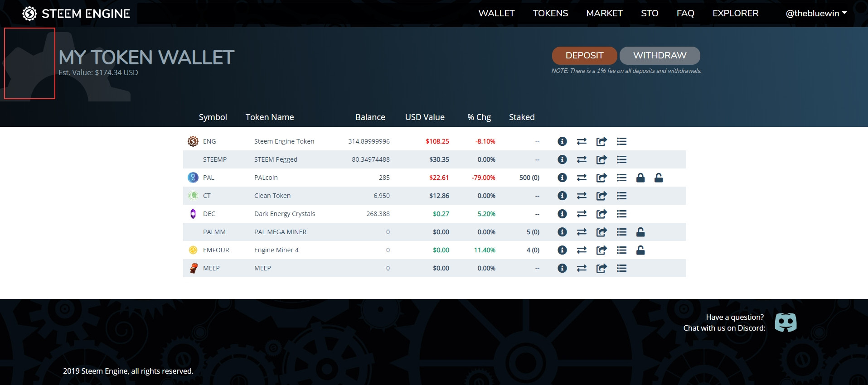Screen dimensions: 868x385
Task: Open the @thebluewin account dropdown
Action: [816, 14]
